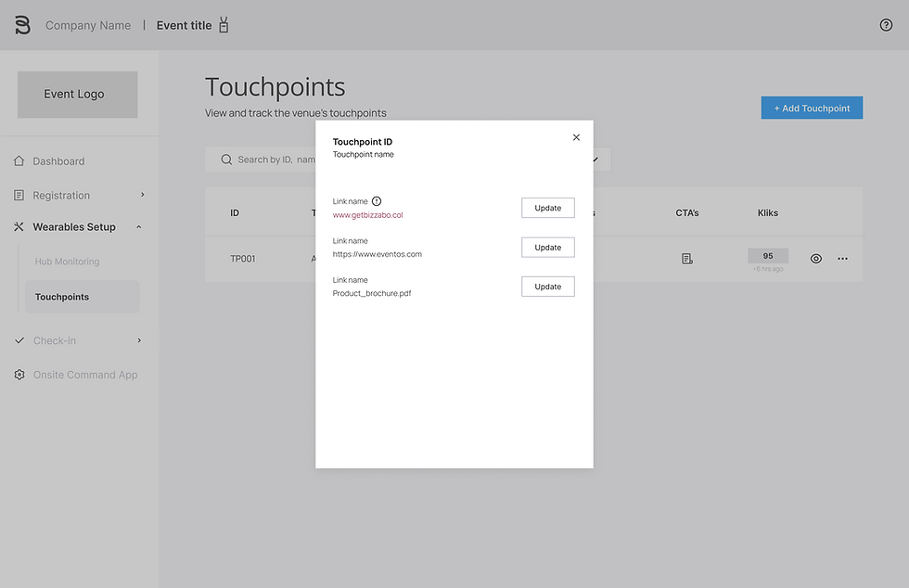This screenshot has height=588, width=909.
Task: Open the CTA document icon in TP001 row
Action: coord(687,259)
